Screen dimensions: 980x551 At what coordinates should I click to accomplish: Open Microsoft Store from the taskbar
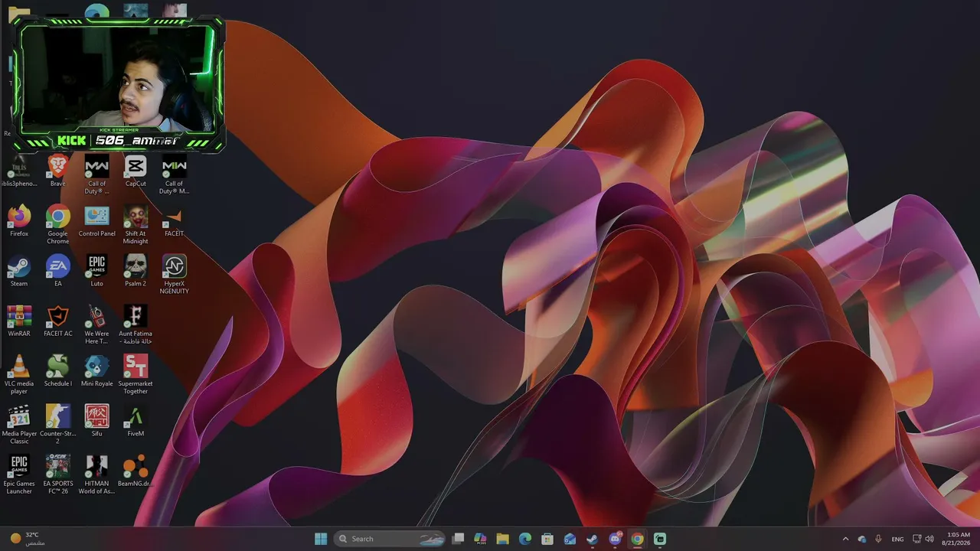point(547,539)
